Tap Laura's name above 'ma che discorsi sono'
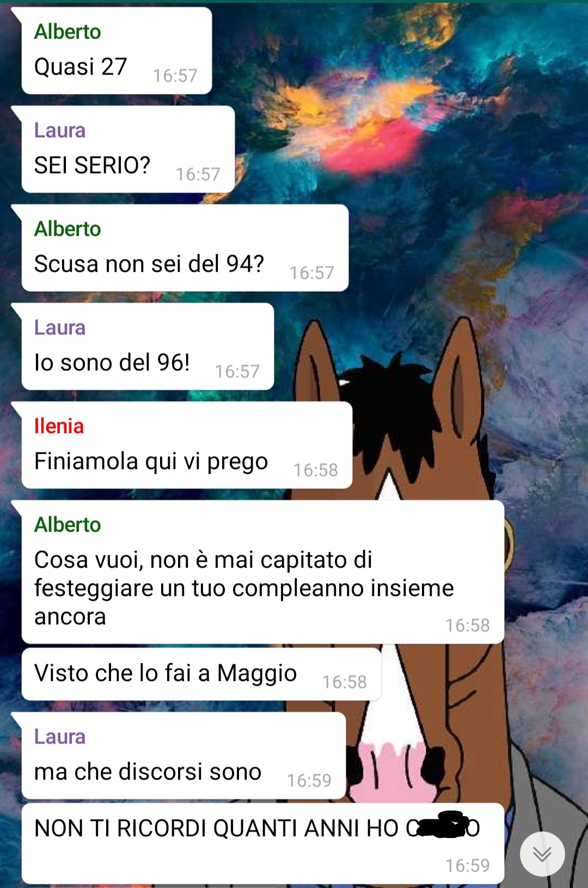This screenshot has width=588, height=888. pyautogui.click(x=60, y=737)
